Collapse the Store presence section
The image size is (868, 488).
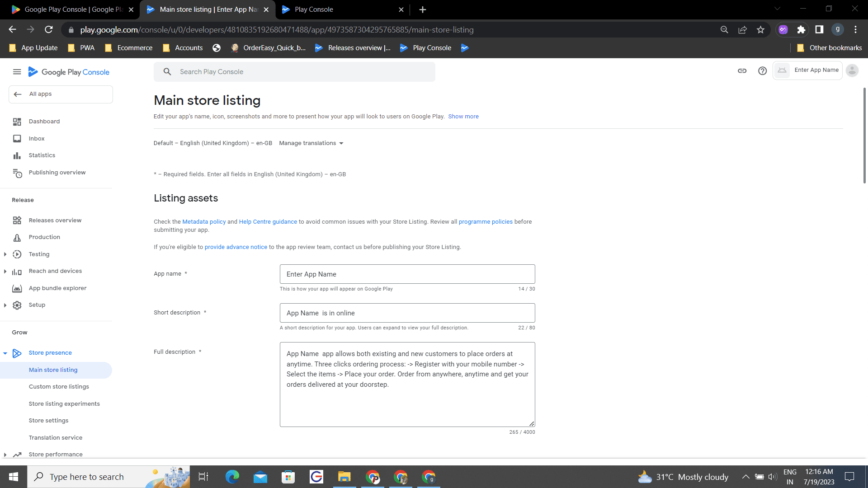point(5,353)
